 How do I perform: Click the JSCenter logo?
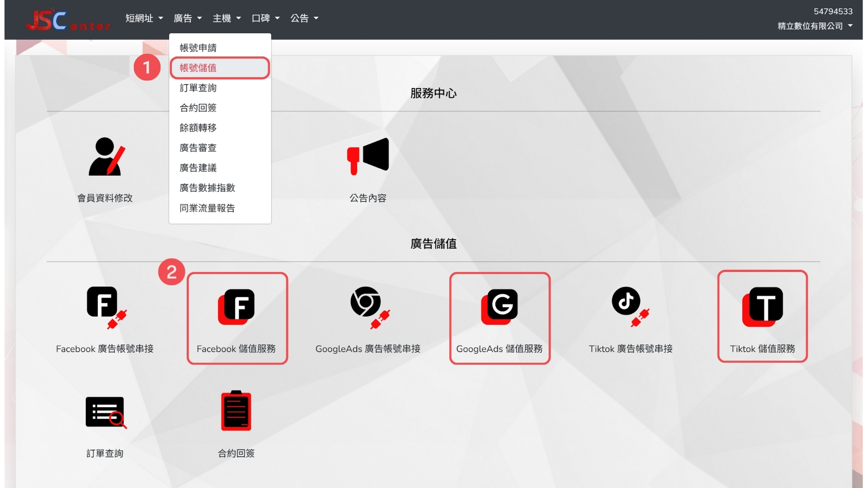tap(68, 20)
